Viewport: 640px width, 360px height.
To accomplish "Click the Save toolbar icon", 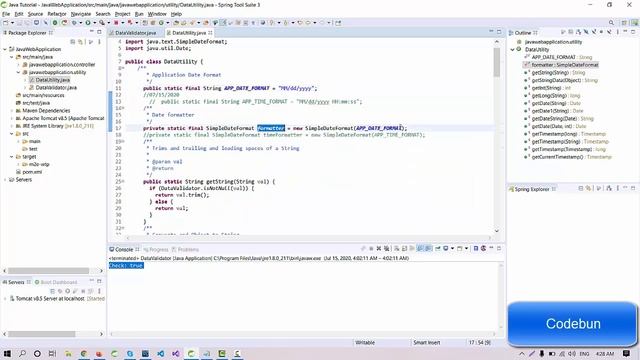I will pos(19,23).
